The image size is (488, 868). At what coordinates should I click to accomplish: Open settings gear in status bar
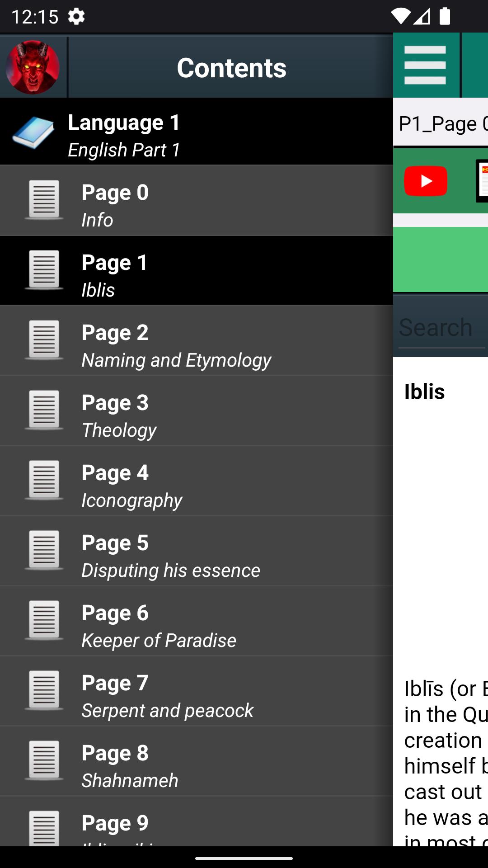coord(76,17)
